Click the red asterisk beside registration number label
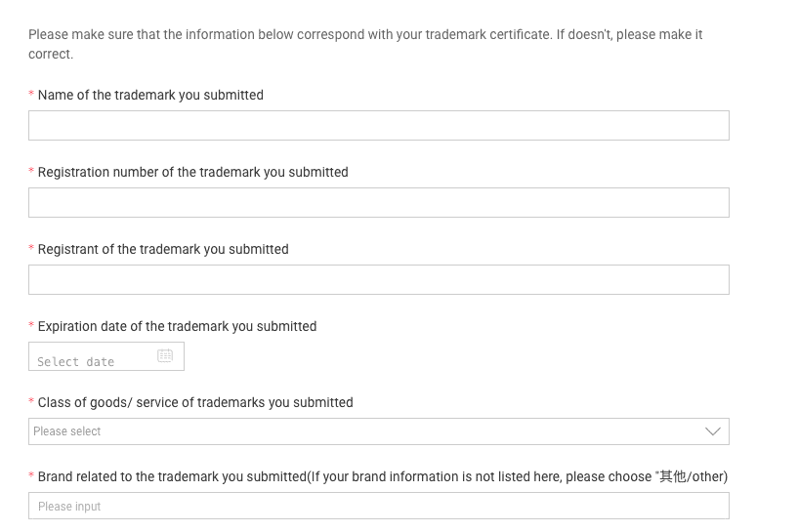The image size is (798, 532). click(31, 172)
